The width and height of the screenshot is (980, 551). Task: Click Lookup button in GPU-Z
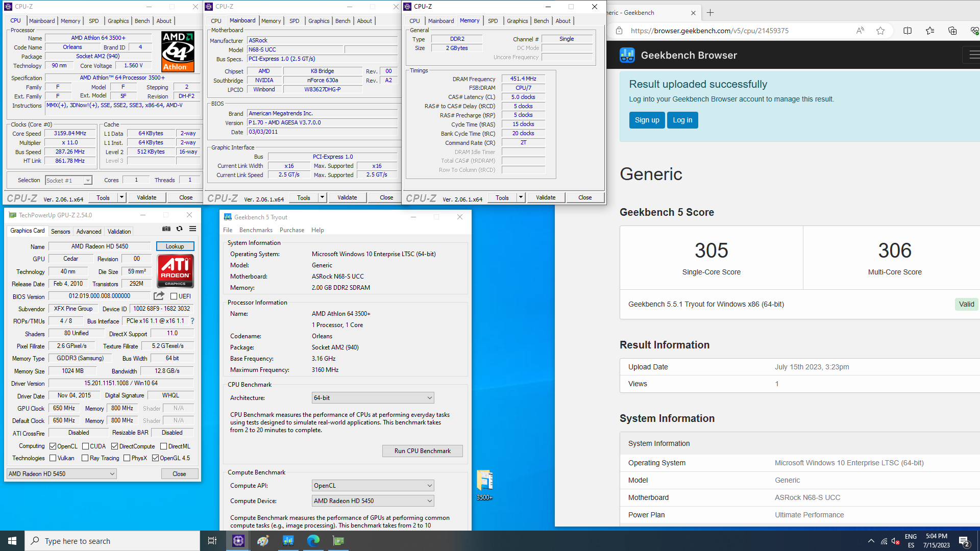click(175, 246)
